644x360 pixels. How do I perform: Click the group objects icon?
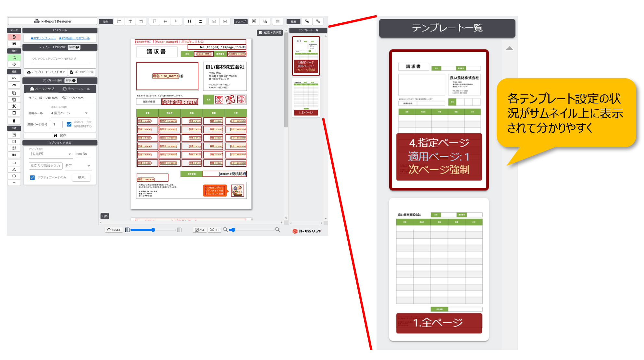click(254, 21)
